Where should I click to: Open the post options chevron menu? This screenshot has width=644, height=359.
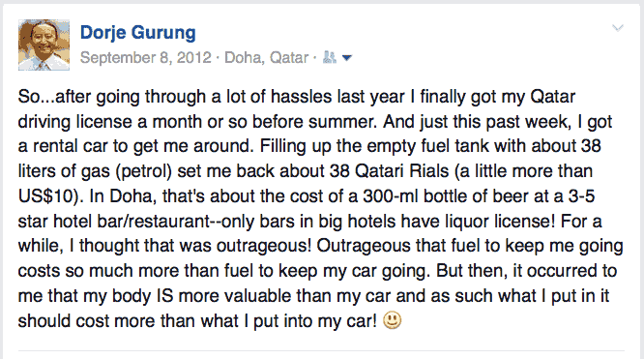(x=618, y=28)
